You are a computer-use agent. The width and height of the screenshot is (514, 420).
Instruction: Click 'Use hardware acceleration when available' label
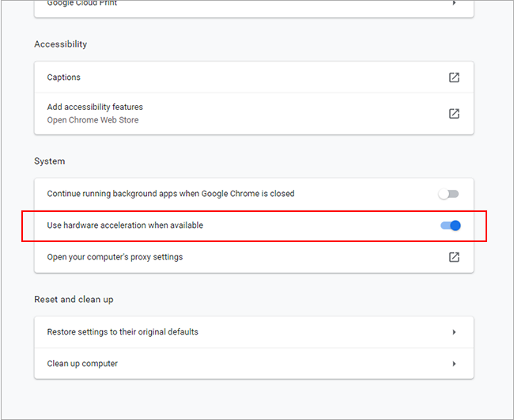[x=125, y=225]
